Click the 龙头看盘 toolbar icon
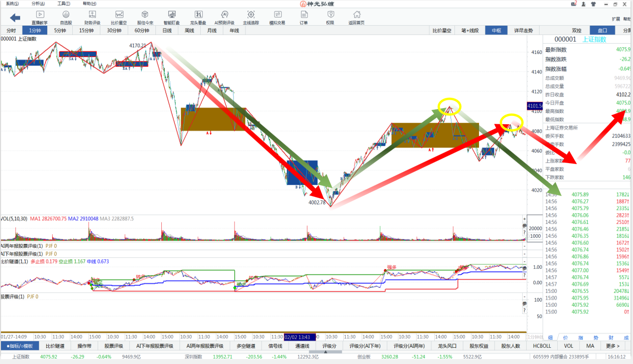This screenshot has height=364, width=633. tap(198, 17)
